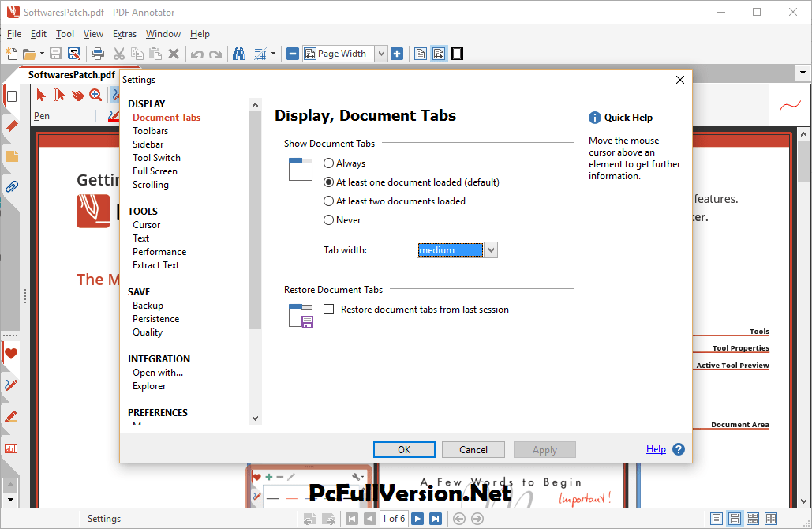Click the Delete X icon
Screen dimensions: 812x529
click(x=174, y=54)
